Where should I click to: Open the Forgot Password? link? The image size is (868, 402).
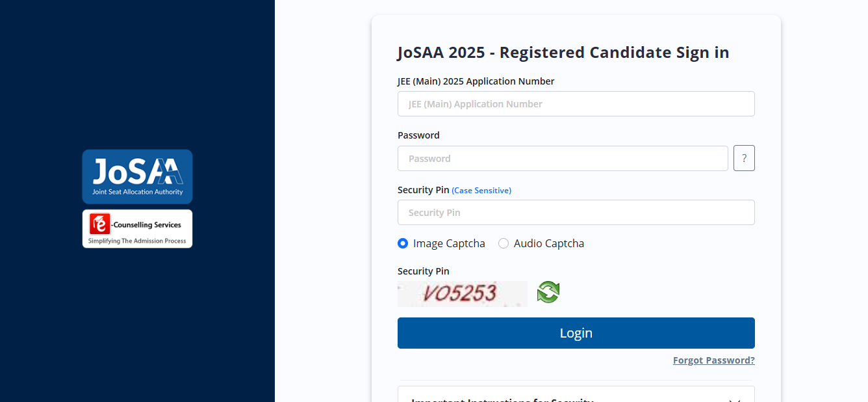(713, 360)
